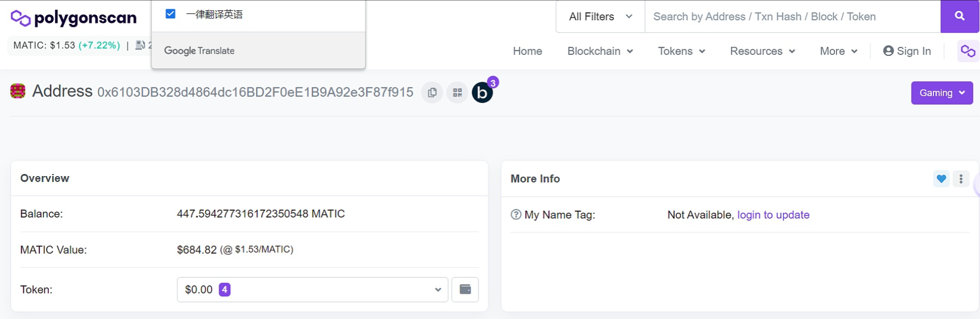Open the kebab menu in More Info panel

[x=961, y=179]
